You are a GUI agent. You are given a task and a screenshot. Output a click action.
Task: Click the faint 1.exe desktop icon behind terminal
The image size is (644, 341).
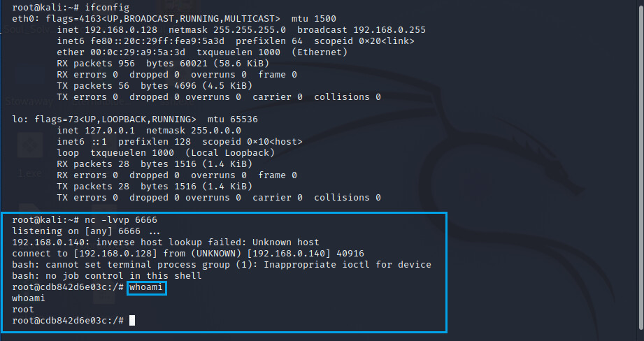29,156
